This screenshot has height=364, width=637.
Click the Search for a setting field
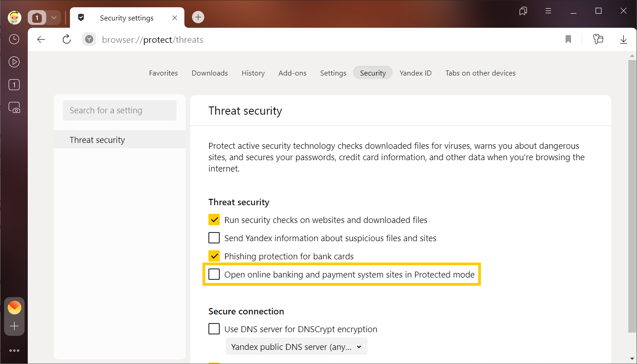tap(120, 110)
